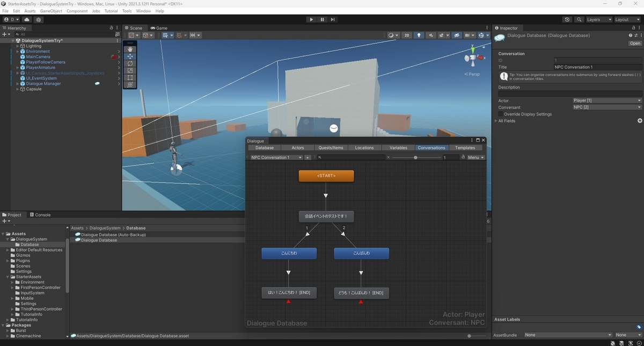
Task: Open the Unity Collaborate cloud icon in the toolbar
Action: pos(26,19)
